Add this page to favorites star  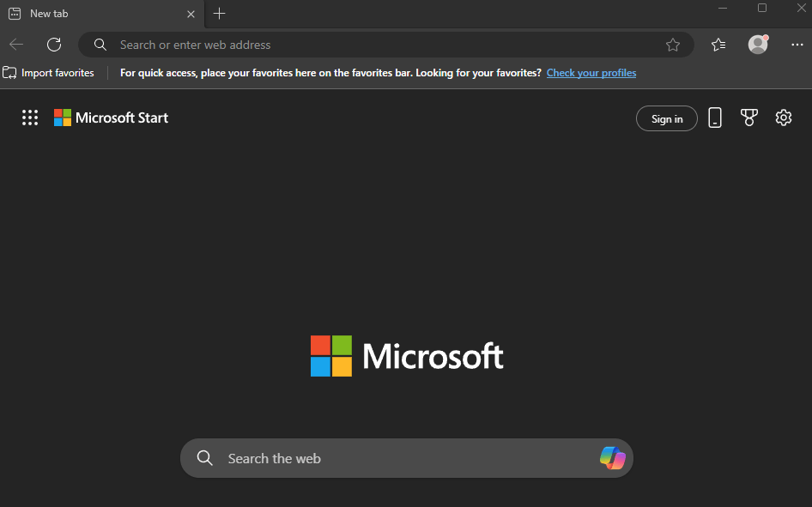click(673, 45)
